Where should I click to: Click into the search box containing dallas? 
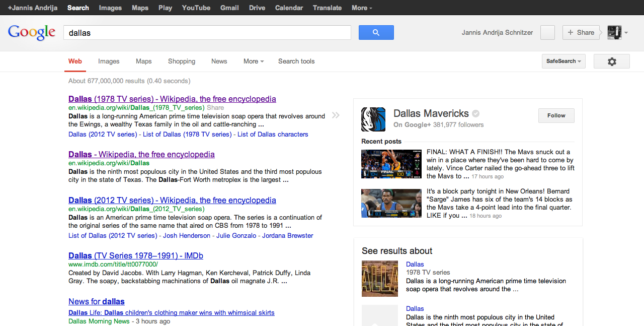tap(207, 32)
